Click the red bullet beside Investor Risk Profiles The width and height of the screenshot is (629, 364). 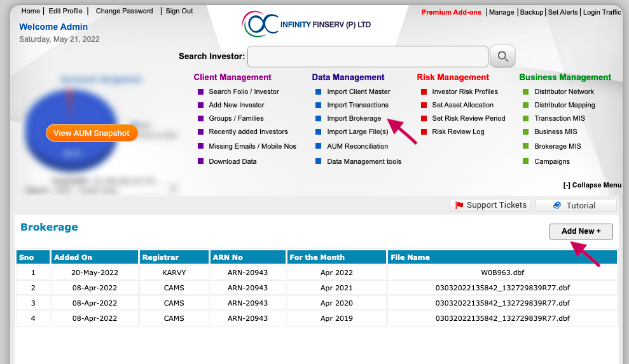[x=424, y=92]
